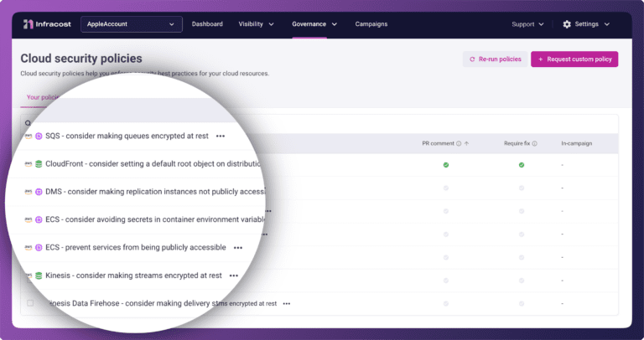Click the info icon next to Require fix
Screen dimensions: 644x340
(x=535, y=144)
